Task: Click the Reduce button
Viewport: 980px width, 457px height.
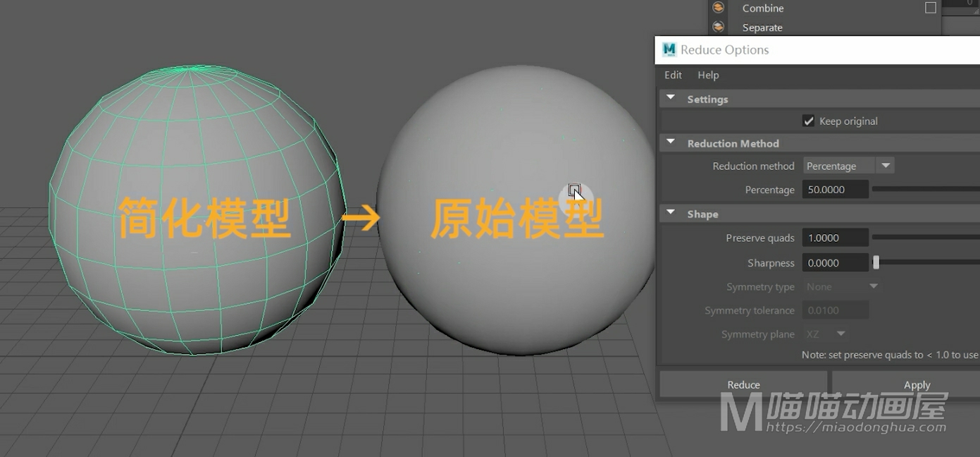Action: tap(743, 384)
